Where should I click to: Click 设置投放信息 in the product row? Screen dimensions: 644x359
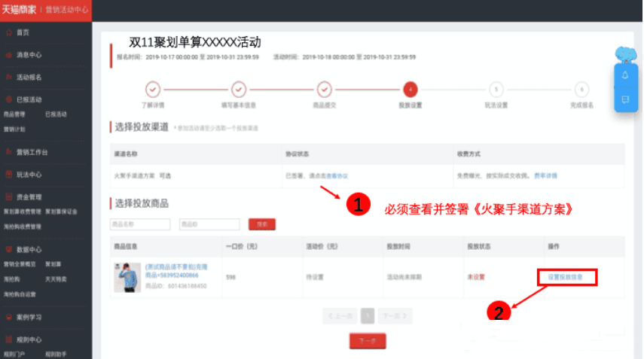[565, 277]
